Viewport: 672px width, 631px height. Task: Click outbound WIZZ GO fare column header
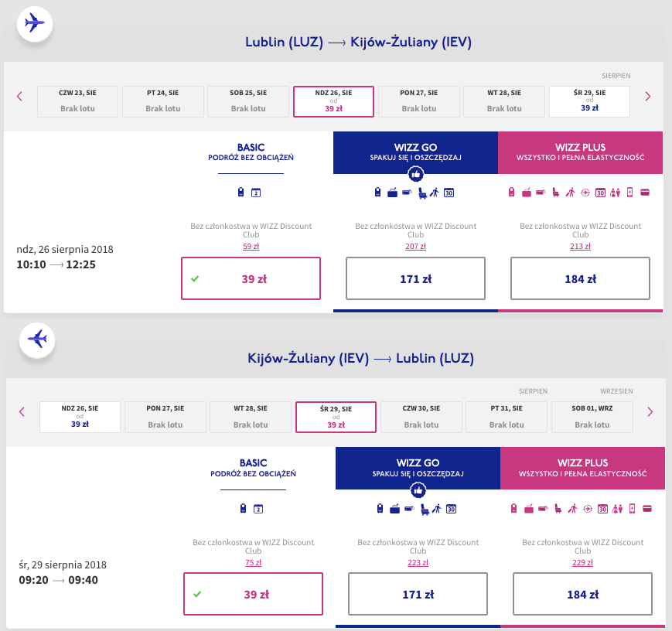[415, 152]
